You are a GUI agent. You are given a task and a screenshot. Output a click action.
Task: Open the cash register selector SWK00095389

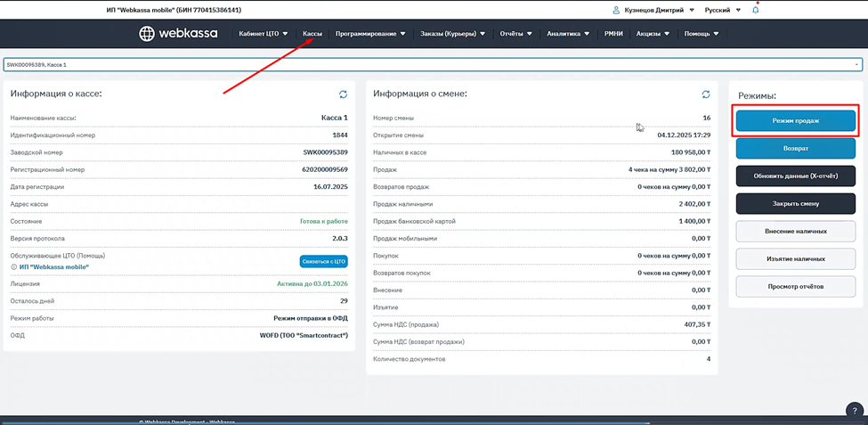click(433, 65)
